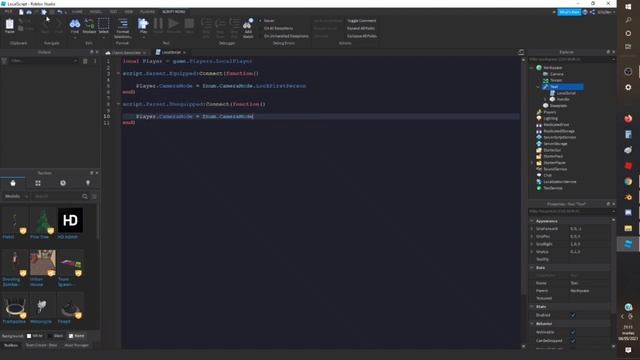640x360 pixels.
Task: Click the Pine Tree model thumbnail
Action: pyautogui.click(x=42, y=221)
